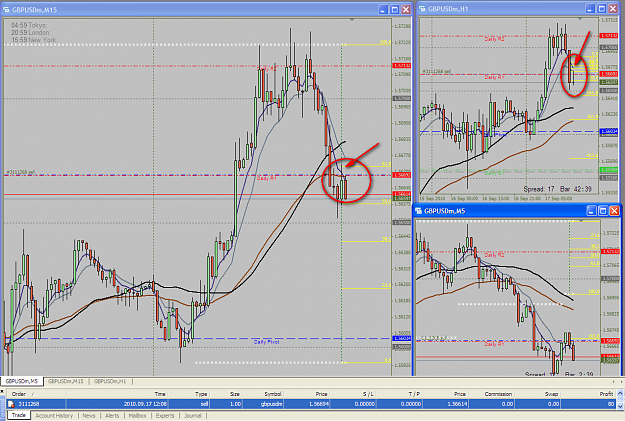Click the 2010.09.17 12:08 time cell
The image size is (625, 421).
pyautogui.click(x=144, y=404)
